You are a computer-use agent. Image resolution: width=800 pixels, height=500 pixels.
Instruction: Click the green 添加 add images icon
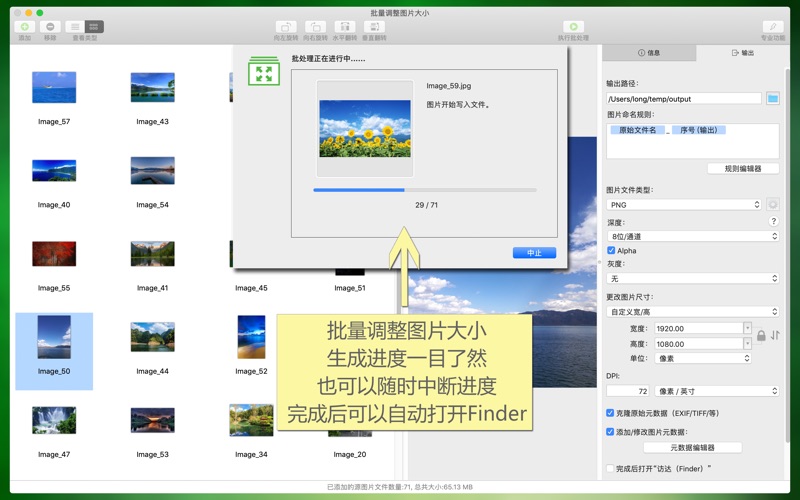coord(25,27)
